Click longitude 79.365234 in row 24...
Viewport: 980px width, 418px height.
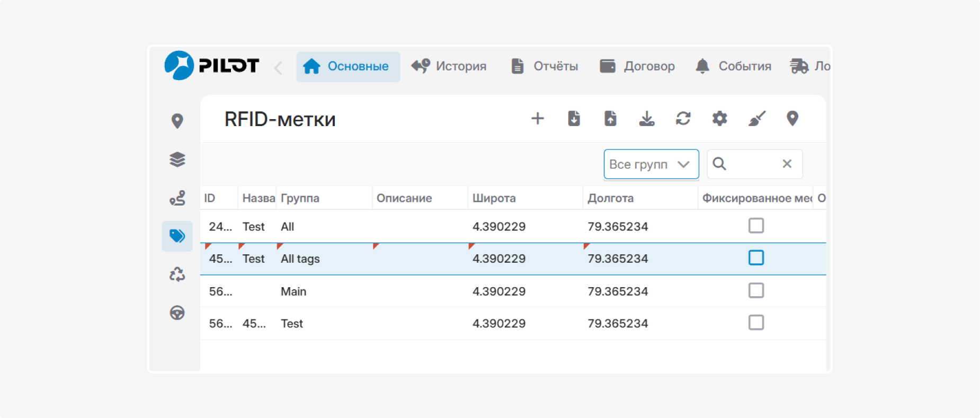coord(618,227)
